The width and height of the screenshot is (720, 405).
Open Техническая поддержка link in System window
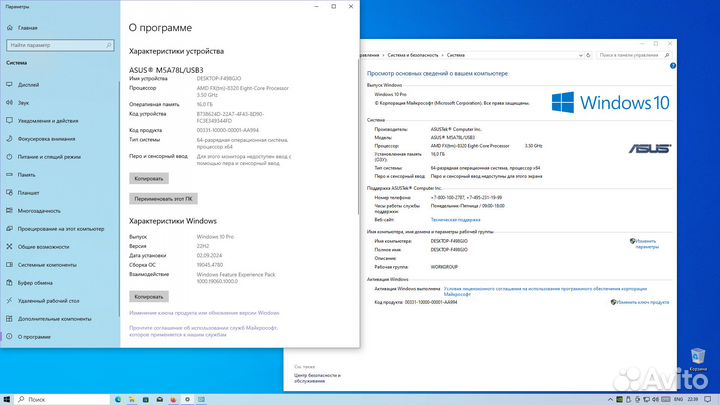coord(456,220)
